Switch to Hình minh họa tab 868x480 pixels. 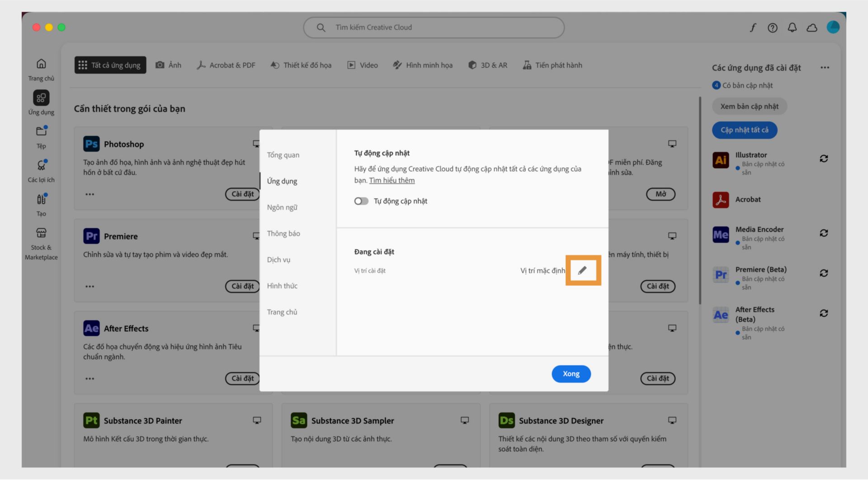pos(422,65)
